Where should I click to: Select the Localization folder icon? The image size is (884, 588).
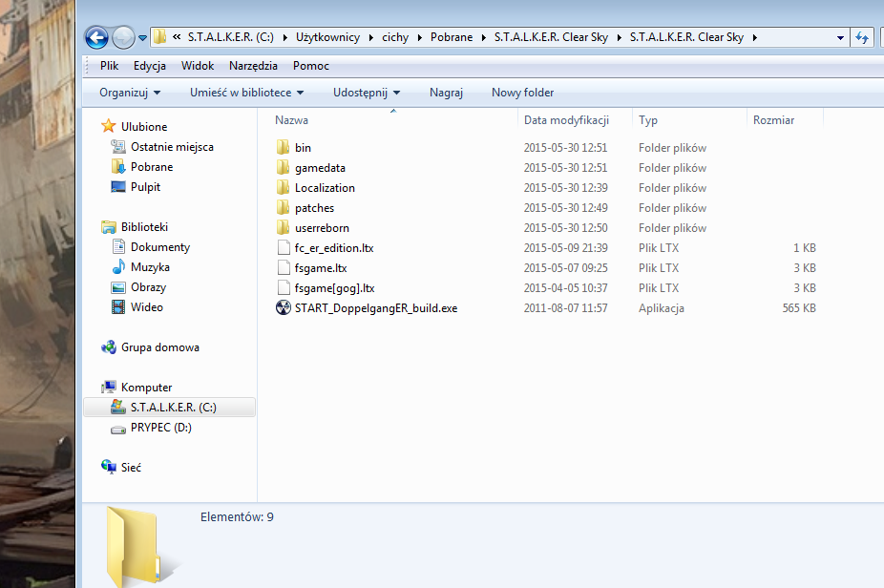(283, 187)
